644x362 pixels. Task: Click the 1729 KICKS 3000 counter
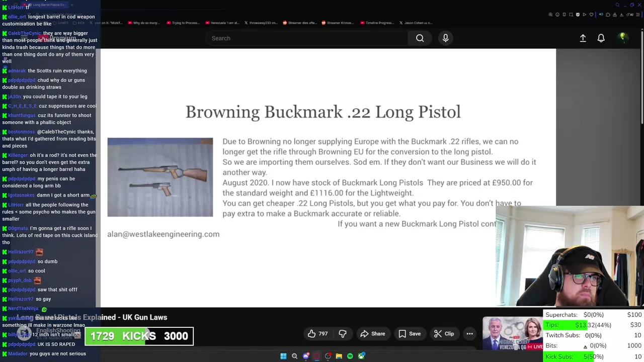139,336
